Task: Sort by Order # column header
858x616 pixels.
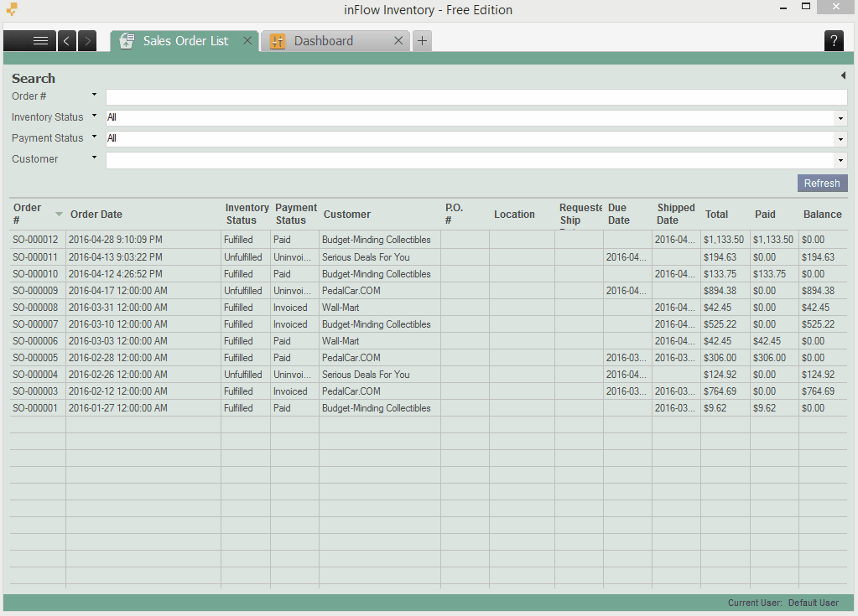Action: pos(38,214)
